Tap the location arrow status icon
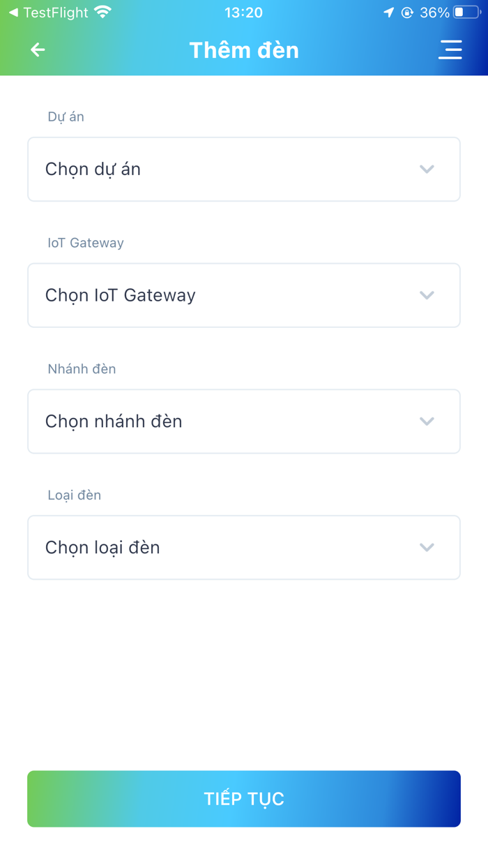Viewport: 488px width, 868px height. (389, 13)
